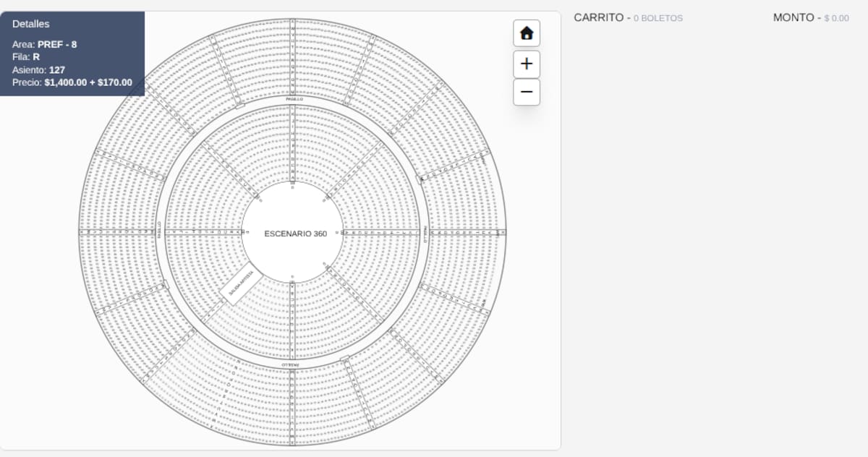This screenshot has height=457, width=868.
Task: Click the Detalles panel heading
Action: (x=31, y=24)
